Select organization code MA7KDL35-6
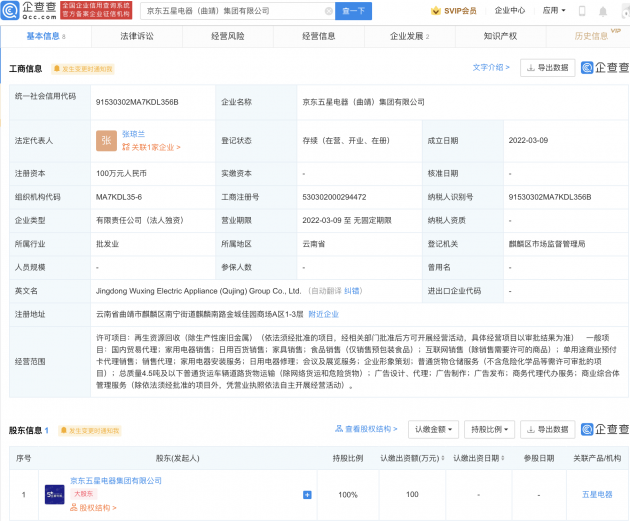The width and height of the screenshot is (630, 521). [x=119, y=197]
